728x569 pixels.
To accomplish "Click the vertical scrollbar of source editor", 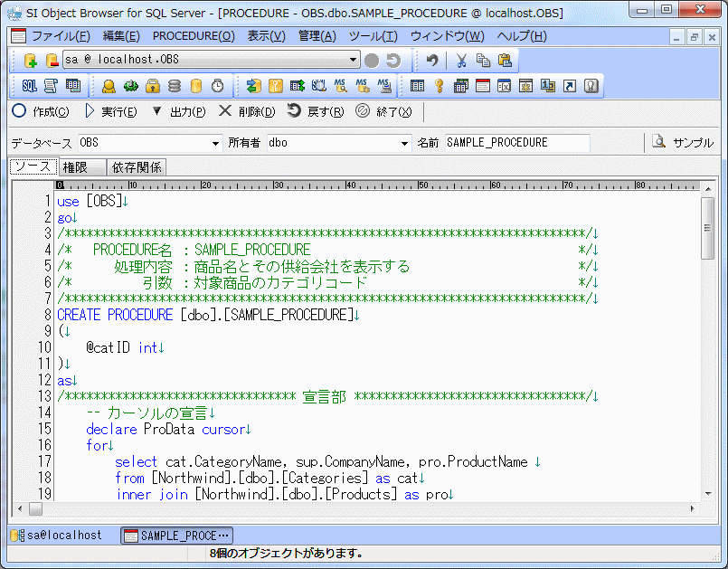I will click(x=707, y=344).
